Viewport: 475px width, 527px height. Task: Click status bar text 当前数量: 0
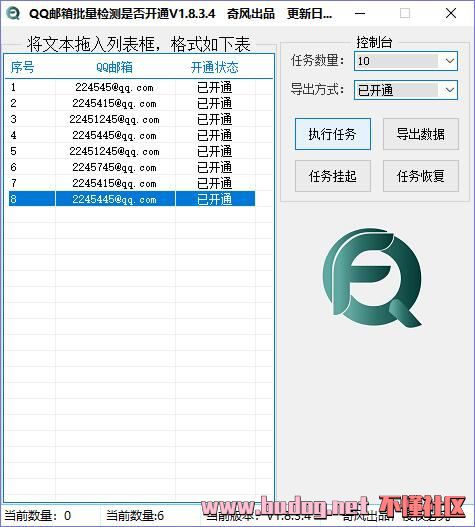tap(38, 516)
